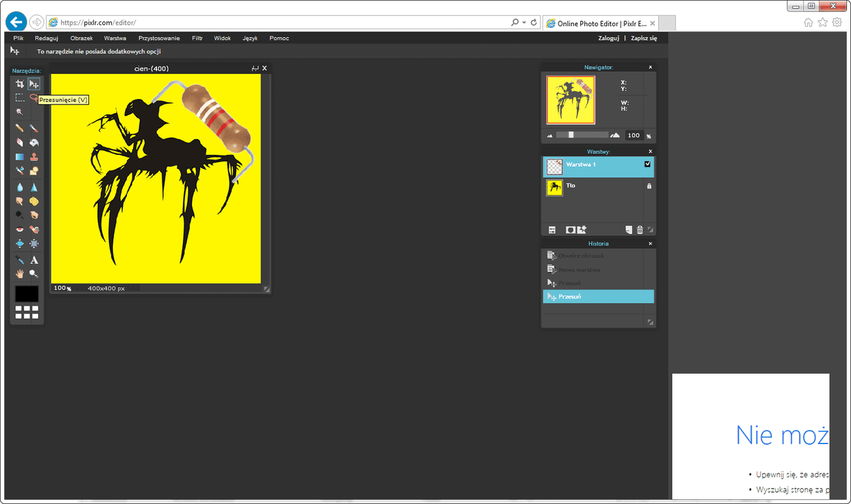851x504 pixels.
Task: Select the Spot Heal tool
Action: (34, 229)
